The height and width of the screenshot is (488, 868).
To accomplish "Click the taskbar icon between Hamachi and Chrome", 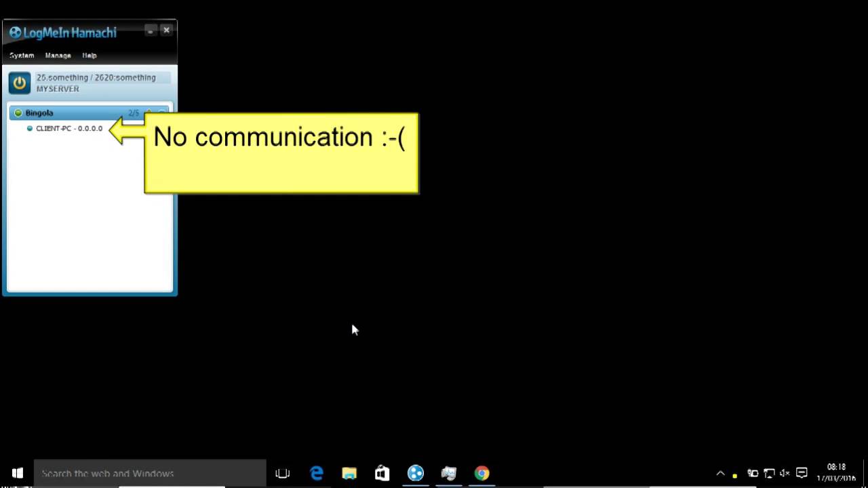I will [449, 473].
